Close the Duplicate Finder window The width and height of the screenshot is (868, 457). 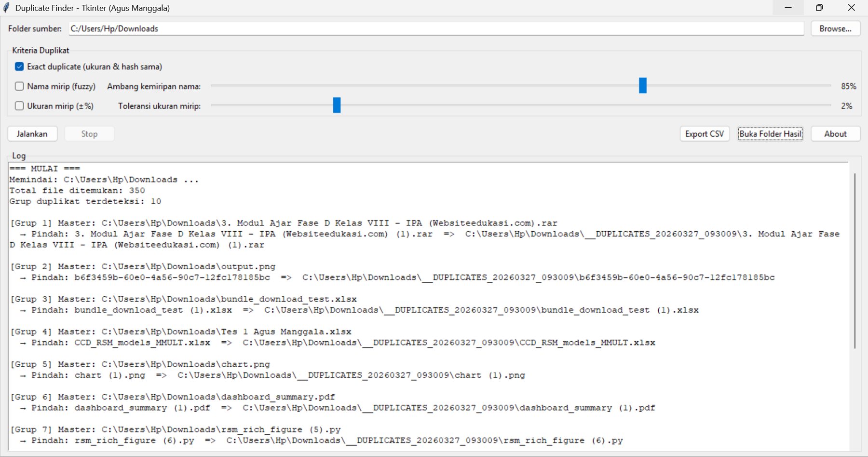[x=851, y=8]
